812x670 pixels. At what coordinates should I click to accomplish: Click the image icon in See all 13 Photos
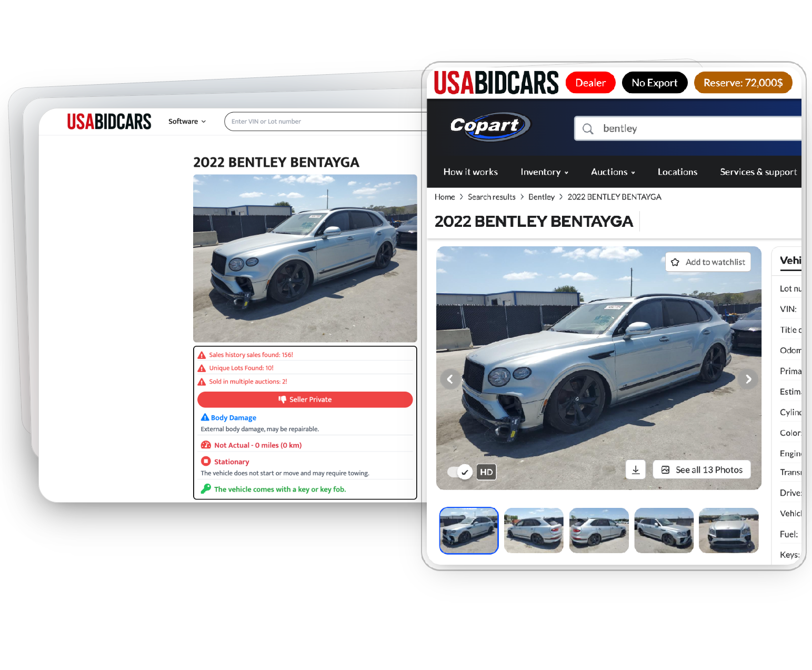click(x=665, y=470)
